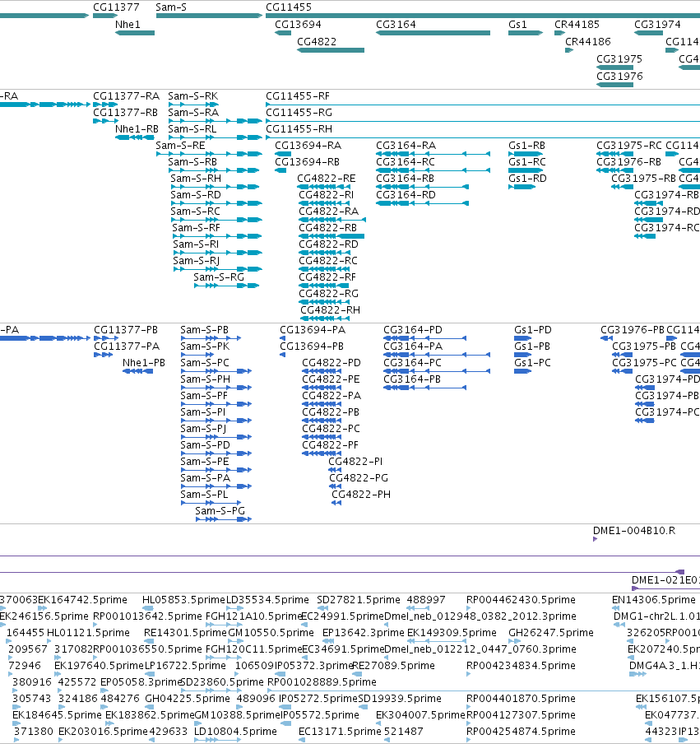
Task: Select EST label EN14306.5prime
Action: pyautogui.click(x=653, y=600)
